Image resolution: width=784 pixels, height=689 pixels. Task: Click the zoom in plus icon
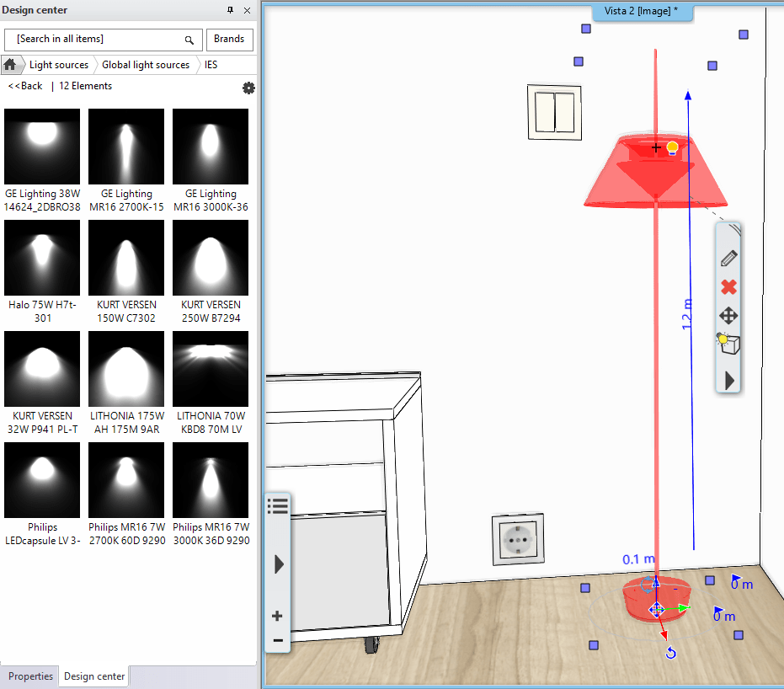278,616
